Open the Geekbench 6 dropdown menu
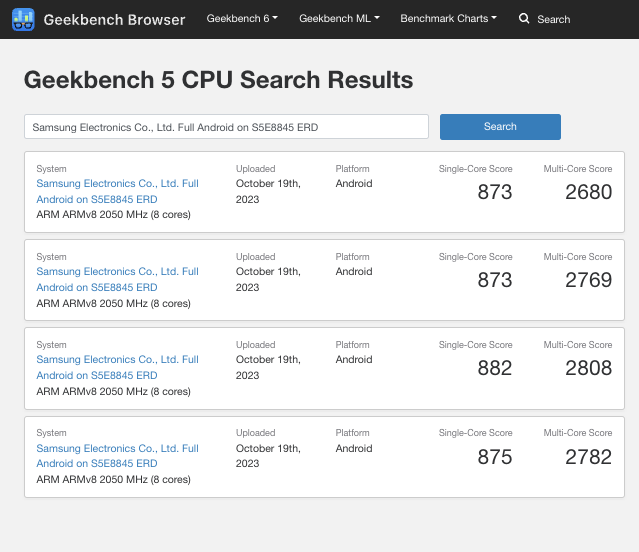The width and height of the screenshot is (639, 552). point(242,19)
